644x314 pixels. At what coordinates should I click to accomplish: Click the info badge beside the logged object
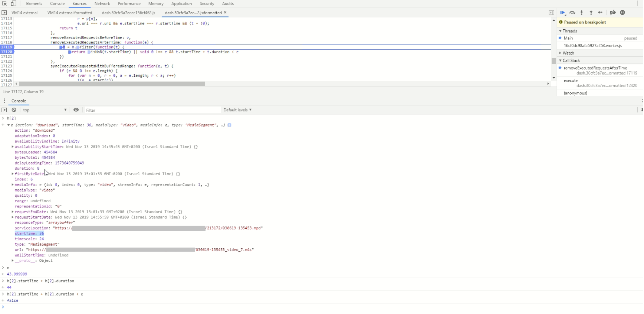click(229, 125)
